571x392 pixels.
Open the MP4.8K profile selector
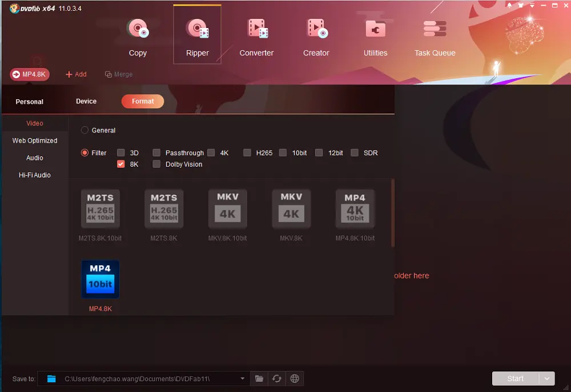tap(30, 74)
